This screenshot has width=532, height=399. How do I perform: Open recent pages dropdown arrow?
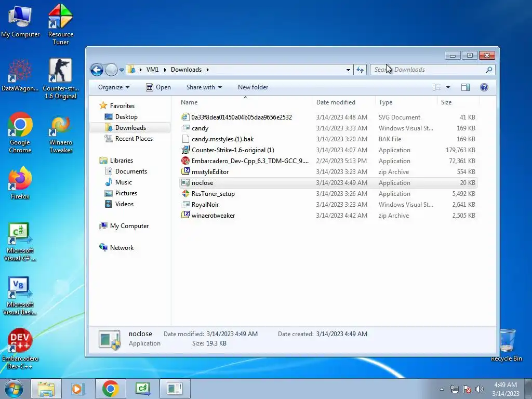(x=122, y=70)
